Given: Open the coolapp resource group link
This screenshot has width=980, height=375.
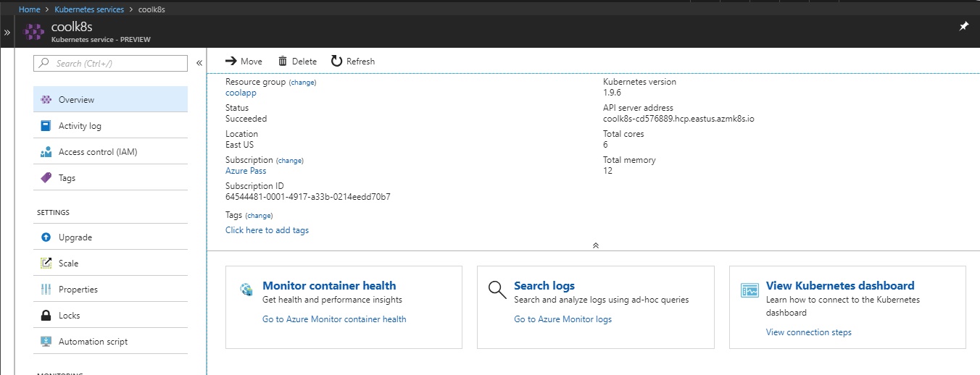Looking at the screenshot, I should coord(241,93).
